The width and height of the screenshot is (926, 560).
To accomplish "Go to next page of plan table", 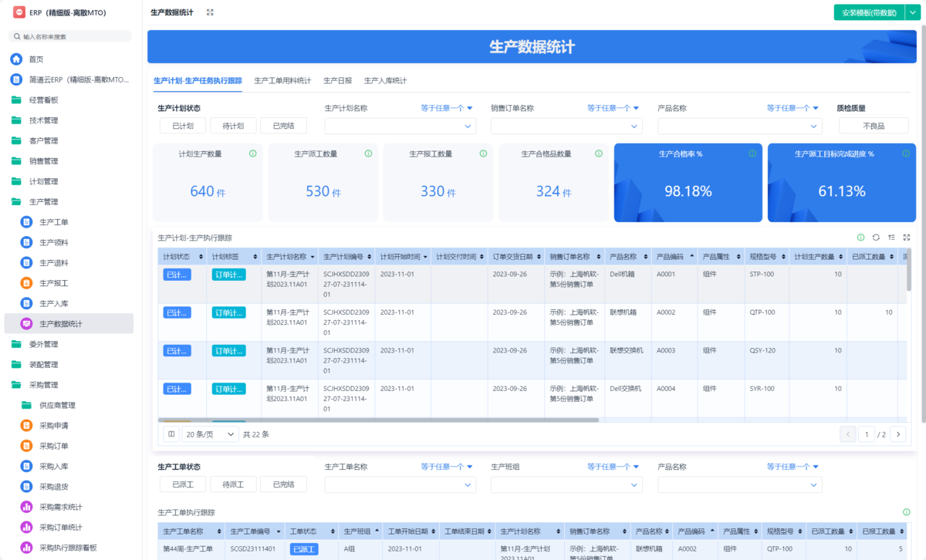I will tap(897, 434).
